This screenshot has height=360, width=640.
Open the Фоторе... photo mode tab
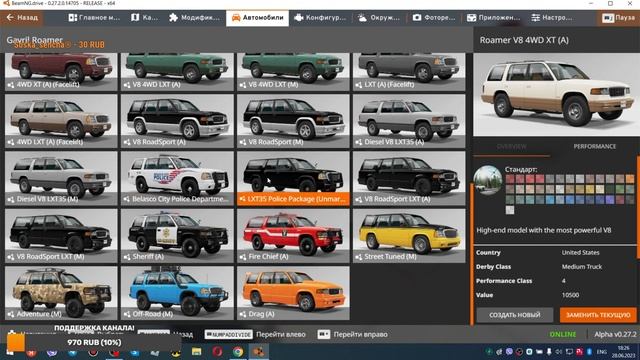point(434,18)
